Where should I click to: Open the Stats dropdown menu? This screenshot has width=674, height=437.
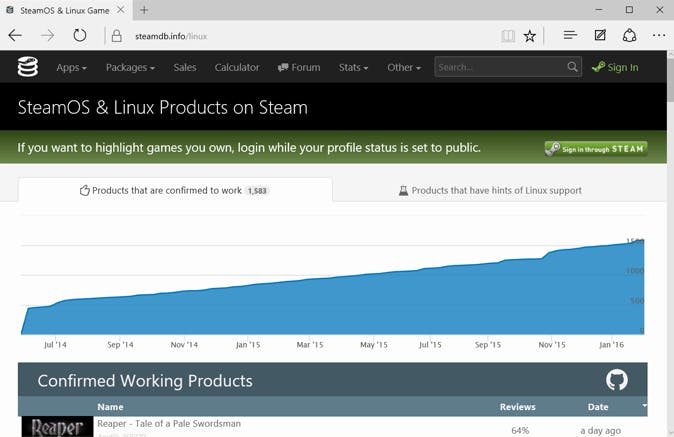353,67
